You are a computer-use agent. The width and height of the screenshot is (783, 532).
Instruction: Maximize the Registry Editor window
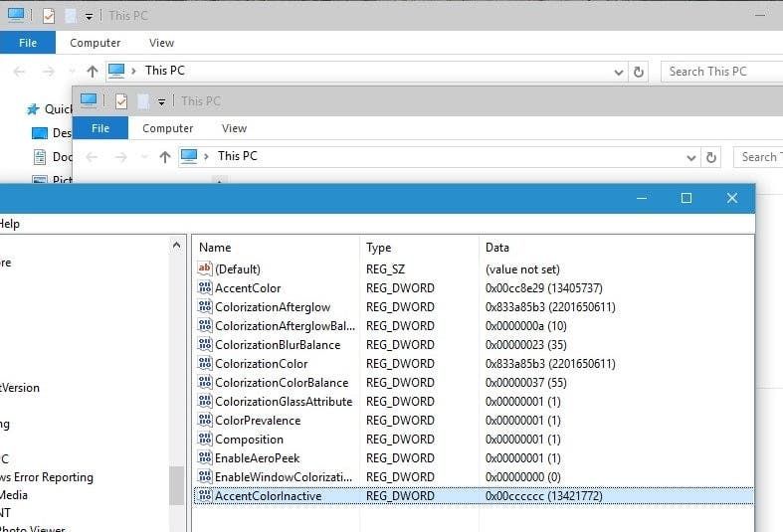pos(686,198)
